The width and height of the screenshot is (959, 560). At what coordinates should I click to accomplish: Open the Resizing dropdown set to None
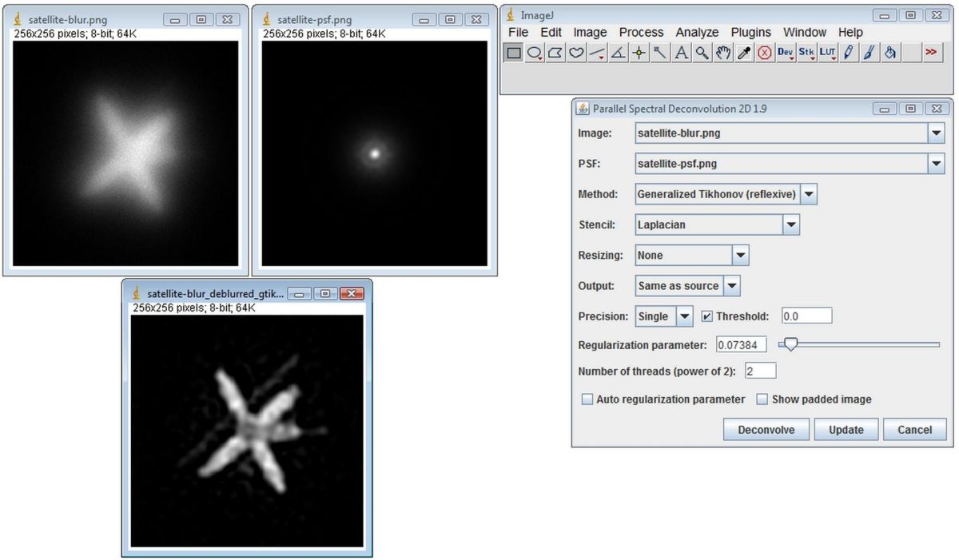pos(691,255)
